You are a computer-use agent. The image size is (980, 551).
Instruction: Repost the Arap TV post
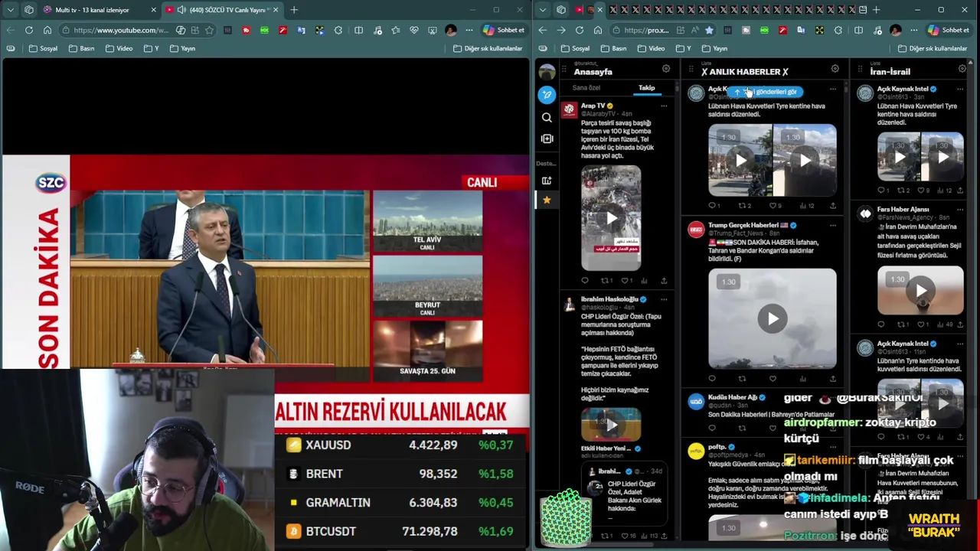tap(605, 280)
